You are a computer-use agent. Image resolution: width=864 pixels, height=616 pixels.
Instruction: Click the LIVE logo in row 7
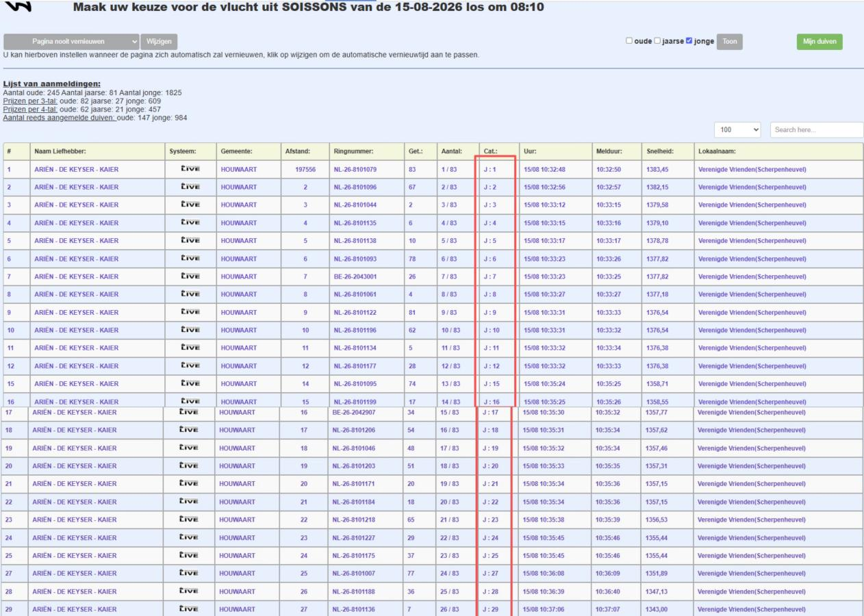click(x=189, y=277)
